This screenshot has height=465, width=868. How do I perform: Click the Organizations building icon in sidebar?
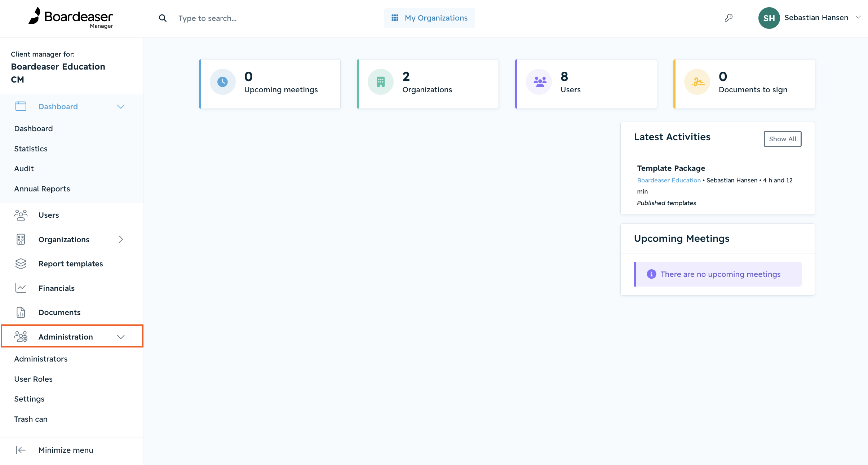pyautogui.click(x=21, y=239)
